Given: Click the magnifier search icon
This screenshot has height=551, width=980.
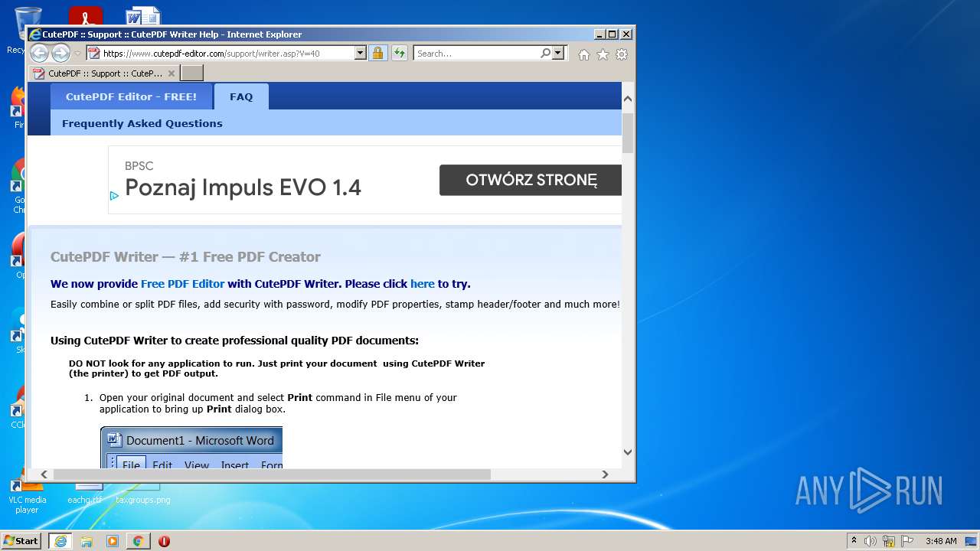Looking at the screenshot, I should (545, 54).
